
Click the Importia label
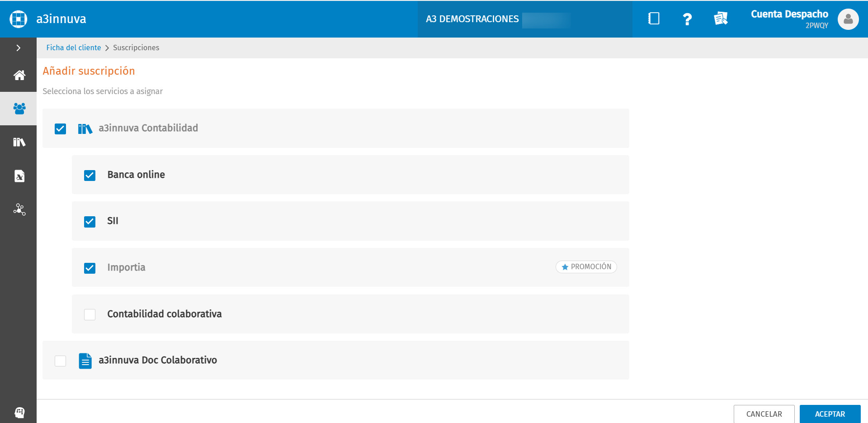tap(126, 267)
